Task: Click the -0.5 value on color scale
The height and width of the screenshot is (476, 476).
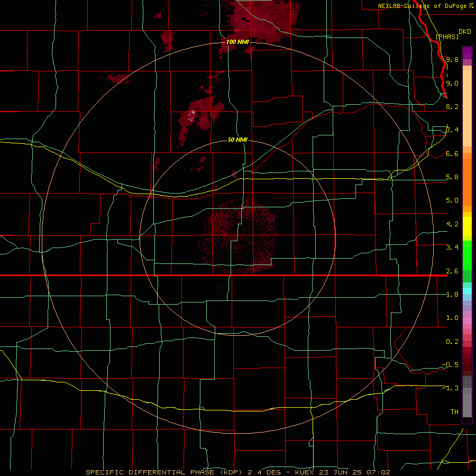Action: click(450, 364)
